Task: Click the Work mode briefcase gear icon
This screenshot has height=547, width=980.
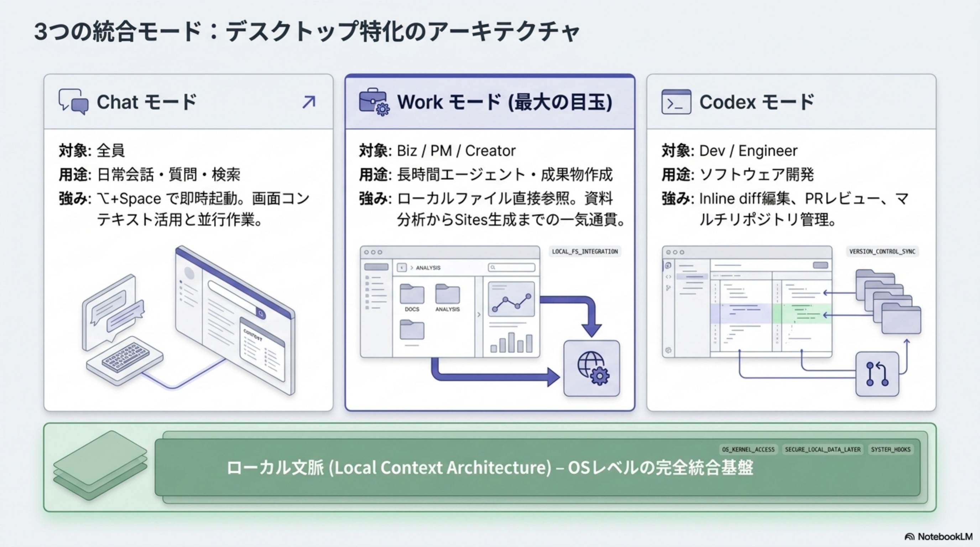Action: coord(374,102)
